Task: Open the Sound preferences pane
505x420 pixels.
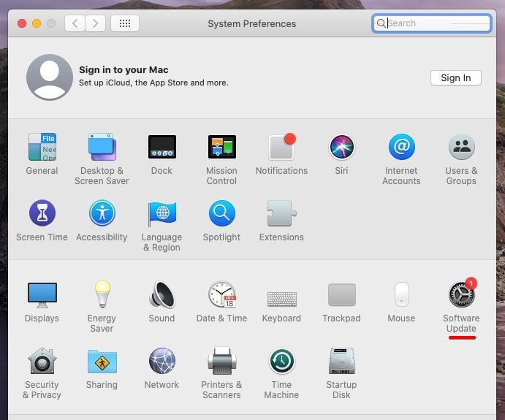Action: pos(162,295)
